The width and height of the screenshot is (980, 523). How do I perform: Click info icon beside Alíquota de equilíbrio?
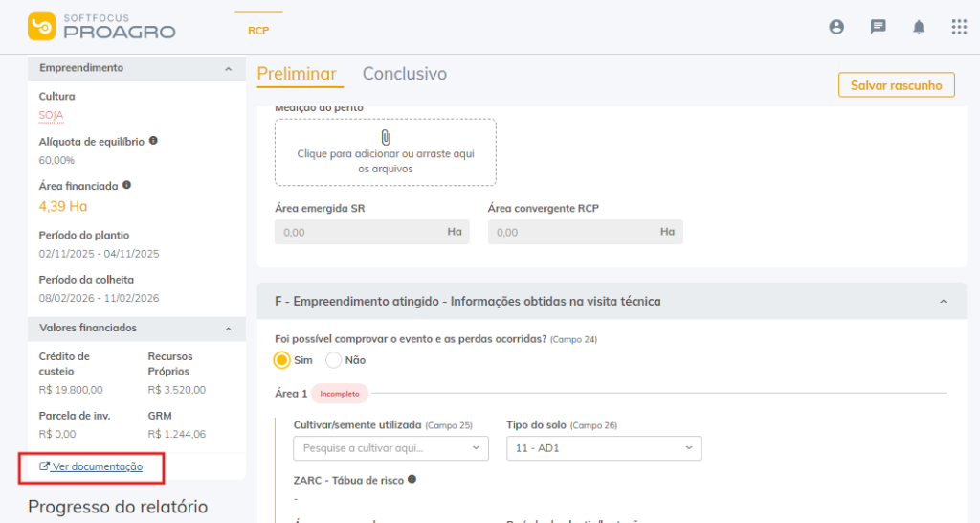153,141
